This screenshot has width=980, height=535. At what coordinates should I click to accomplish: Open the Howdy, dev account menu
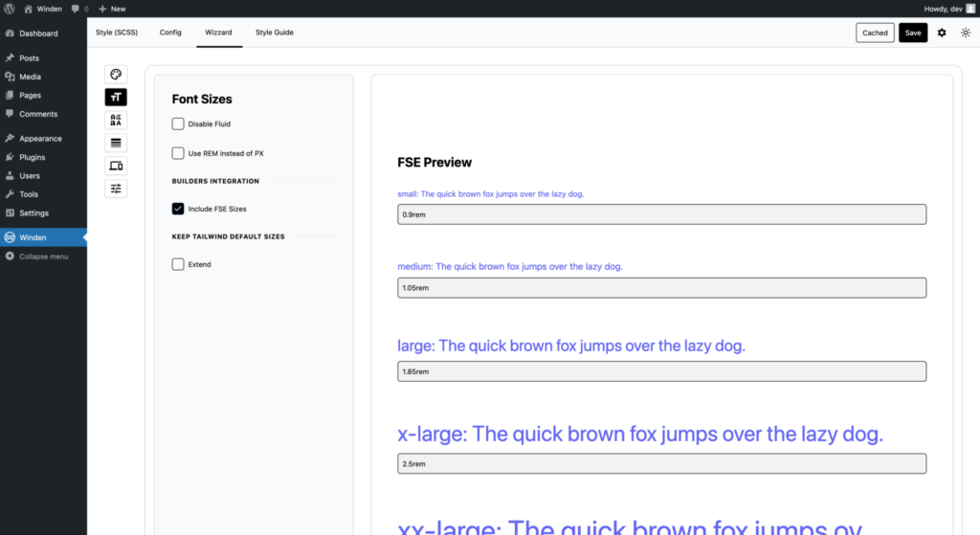coord(949,9)
